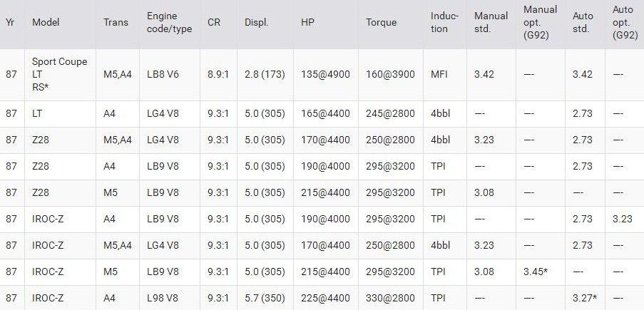Screen dimensions: 644x310
Task: Click the Model column header
Action: (46, 22)
